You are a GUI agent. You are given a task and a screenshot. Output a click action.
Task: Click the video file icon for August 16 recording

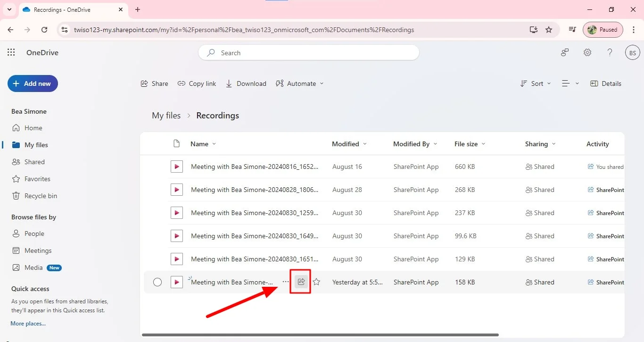(177, 167)
